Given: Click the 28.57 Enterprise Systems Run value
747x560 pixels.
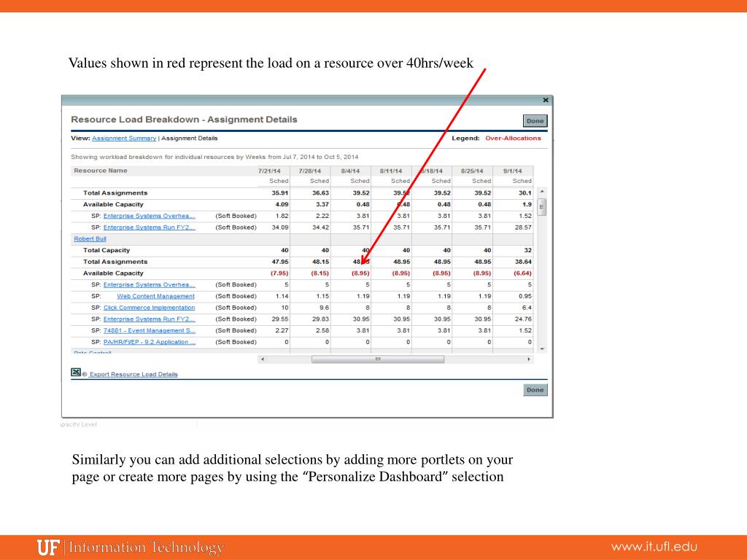Looking at the screenshot, I should point(523,227).
